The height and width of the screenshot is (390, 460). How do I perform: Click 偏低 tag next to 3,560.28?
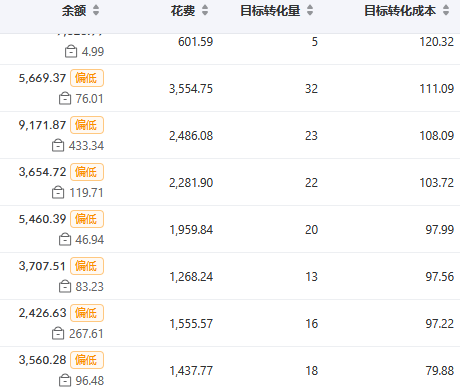click(x=87, y=360)
